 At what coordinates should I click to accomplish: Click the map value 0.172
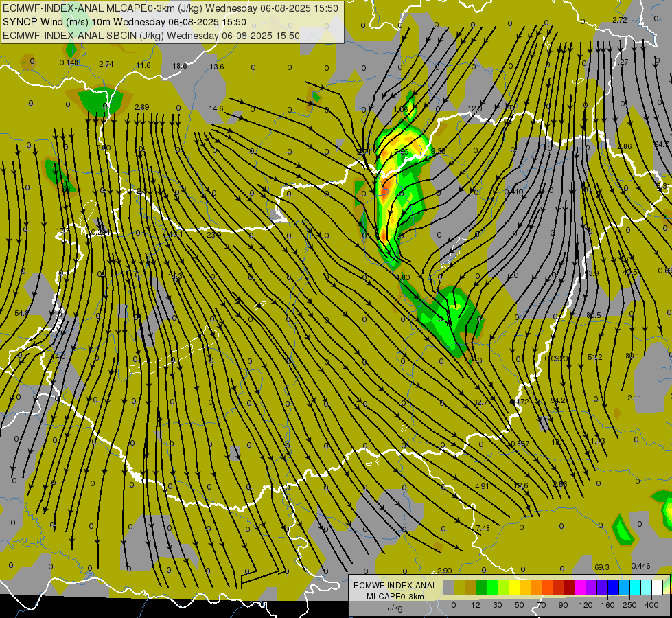click(x=520, y=402)
